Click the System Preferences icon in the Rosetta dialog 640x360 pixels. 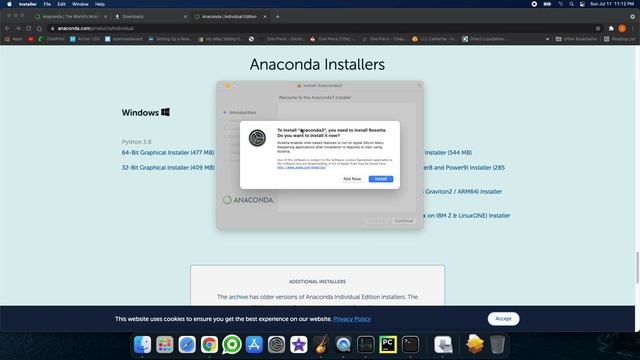click(x=257, y=138)
